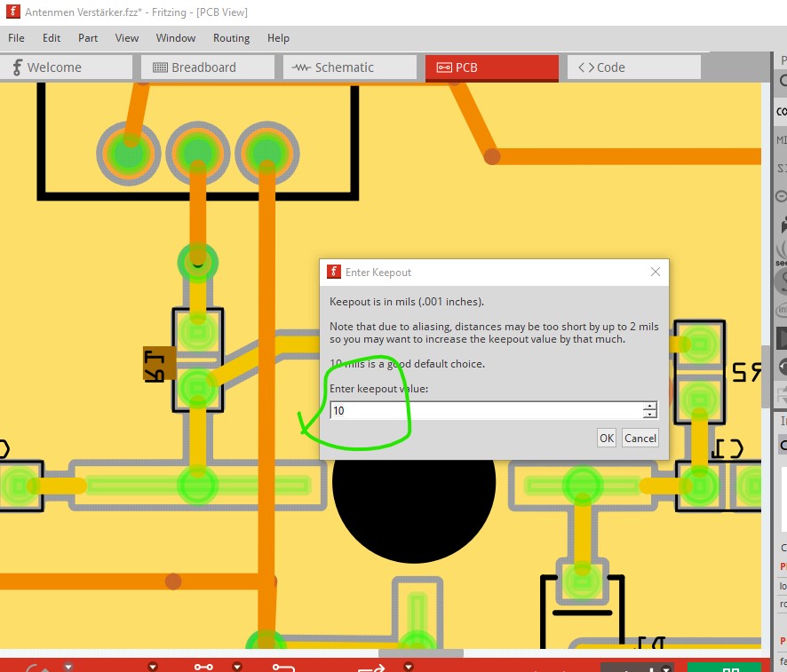Select the R2 silkscreen label on the board
This screenshot has height=672, width=787.
(x=744, y=371)
